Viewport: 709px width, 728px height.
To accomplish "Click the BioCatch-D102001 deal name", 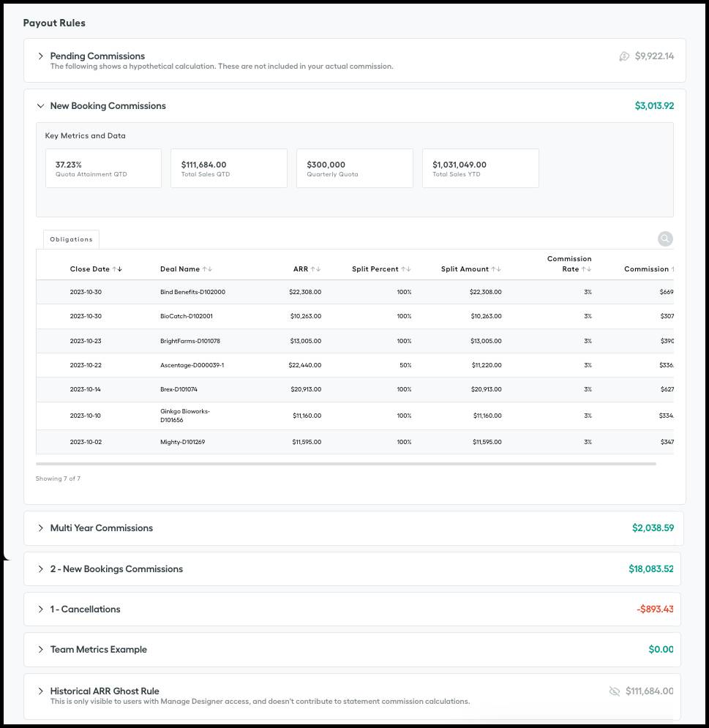I will [x=186, y=316].
